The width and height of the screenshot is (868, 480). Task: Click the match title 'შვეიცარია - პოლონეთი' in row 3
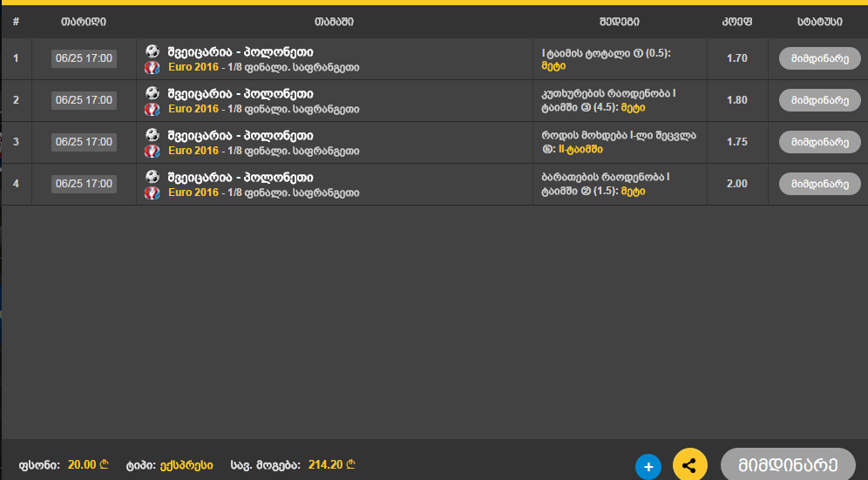click(241, 136)
